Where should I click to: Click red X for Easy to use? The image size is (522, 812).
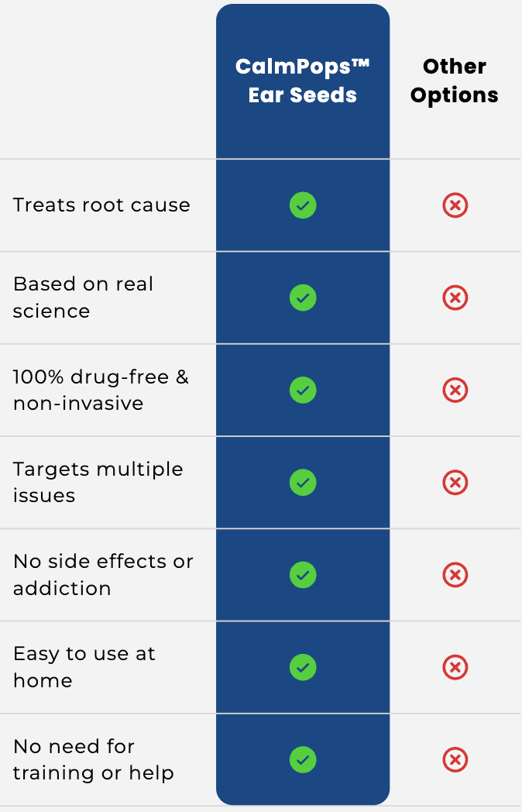point(455,667)
